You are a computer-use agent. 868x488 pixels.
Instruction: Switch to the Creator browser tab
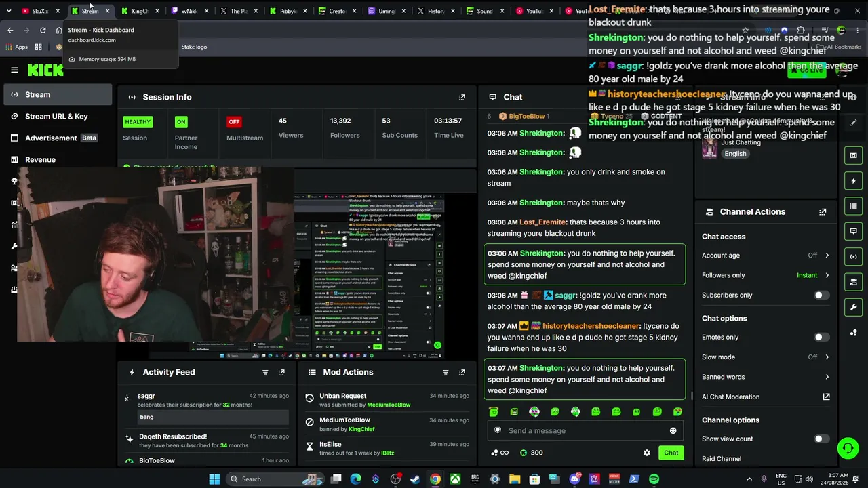[x=338, y=11]
